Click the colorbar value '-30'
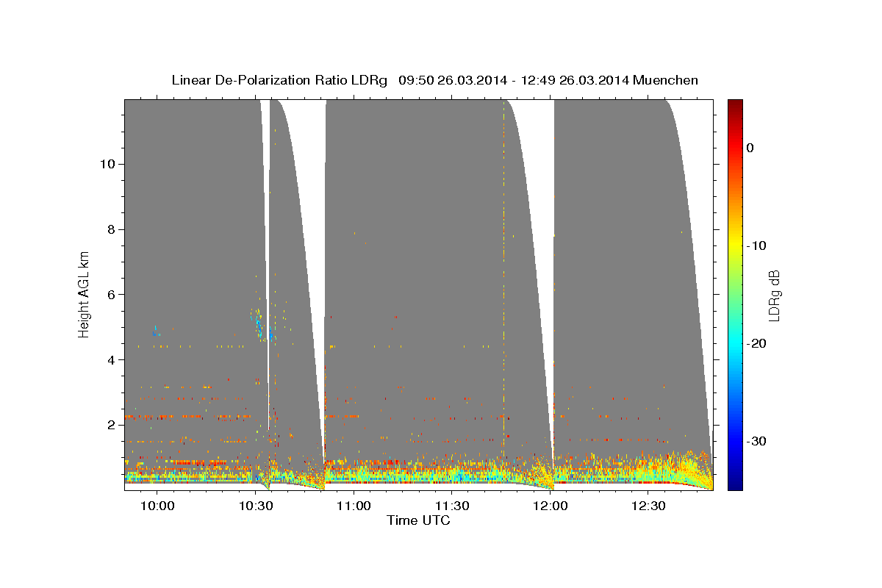This screenshot has height=588, width=882. (757, 441)
